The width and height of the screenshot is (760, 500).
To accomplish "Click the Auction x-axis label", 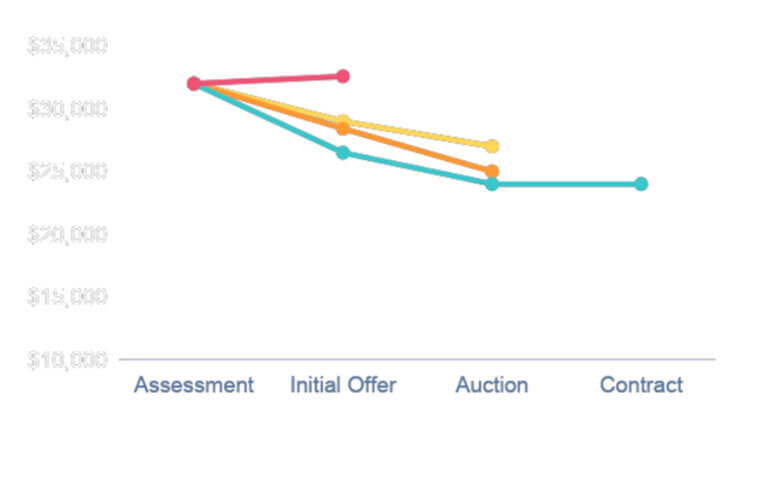I will [492, 385].
